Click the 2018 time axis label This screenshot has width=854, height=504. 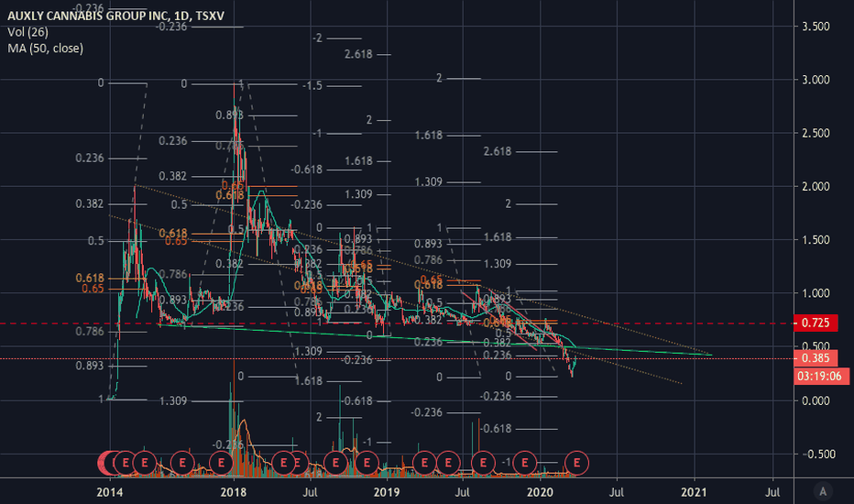coord(233,493)
